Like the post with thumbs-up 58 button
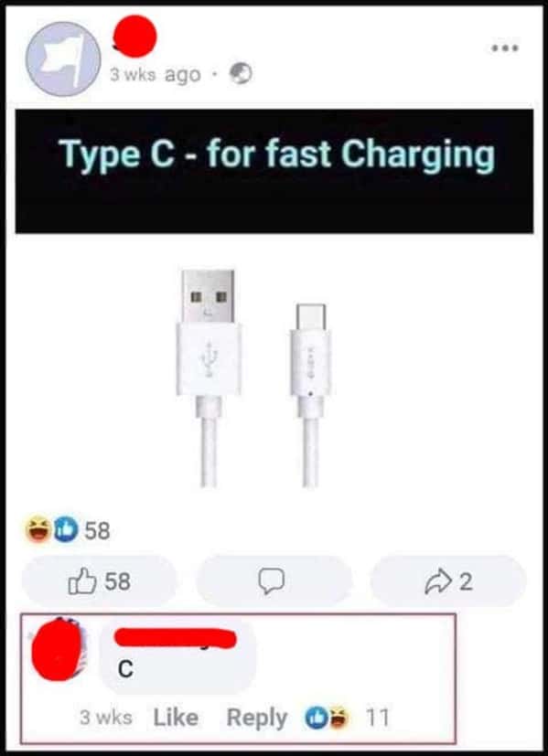The width and height of the screenshot is (548, 756). click(x=100, y=581)
